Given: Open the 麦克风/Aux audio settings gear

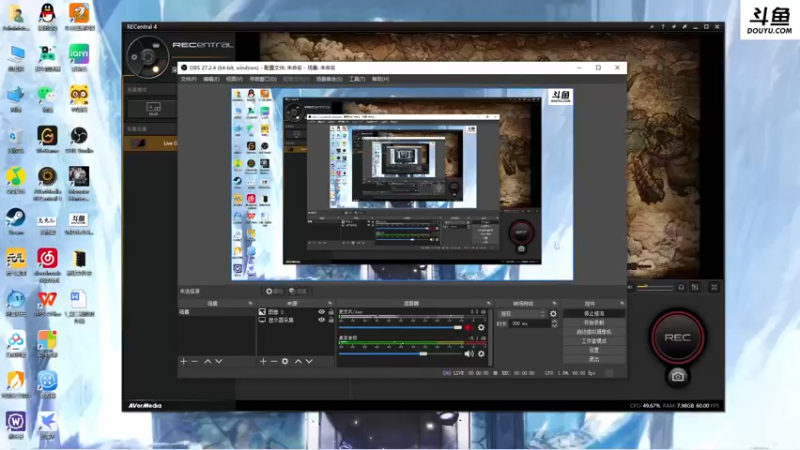Looking at the screenshot, I should coord(481,328).
